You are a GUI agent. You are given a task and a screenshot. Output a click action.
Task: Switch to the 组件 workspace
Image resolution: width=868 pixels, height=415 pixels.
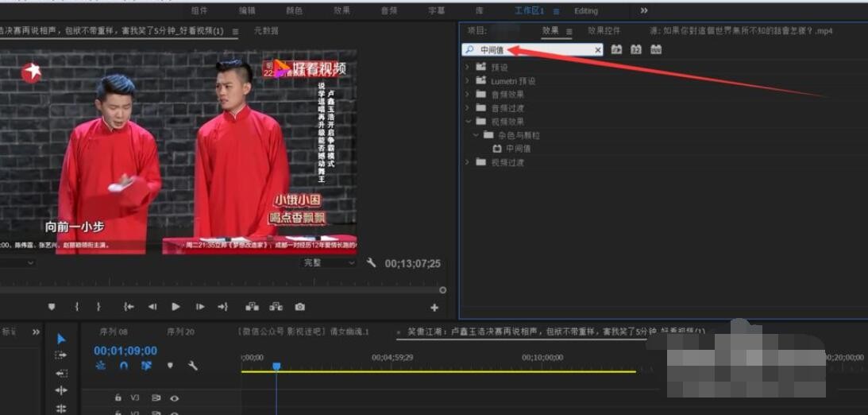click(199, 10)
